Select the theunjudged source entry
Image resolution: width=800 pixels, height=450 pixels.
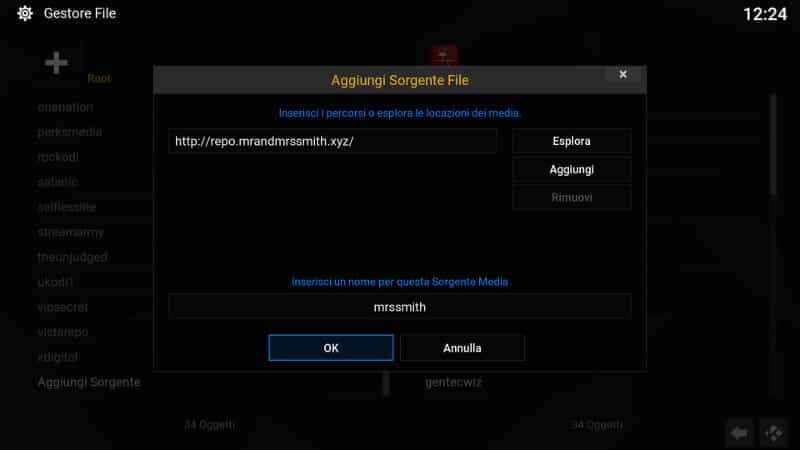[x=72, y=257]
